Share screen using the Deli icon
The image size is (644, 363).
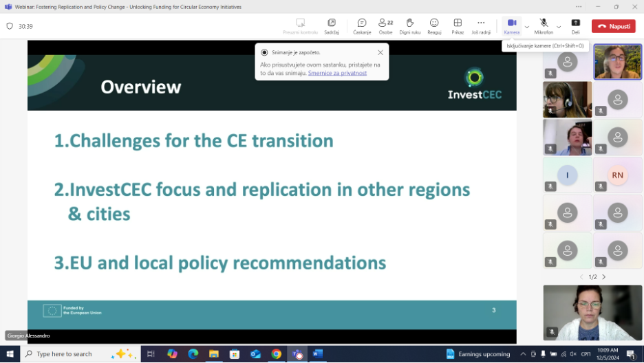[x=575, y=26]
